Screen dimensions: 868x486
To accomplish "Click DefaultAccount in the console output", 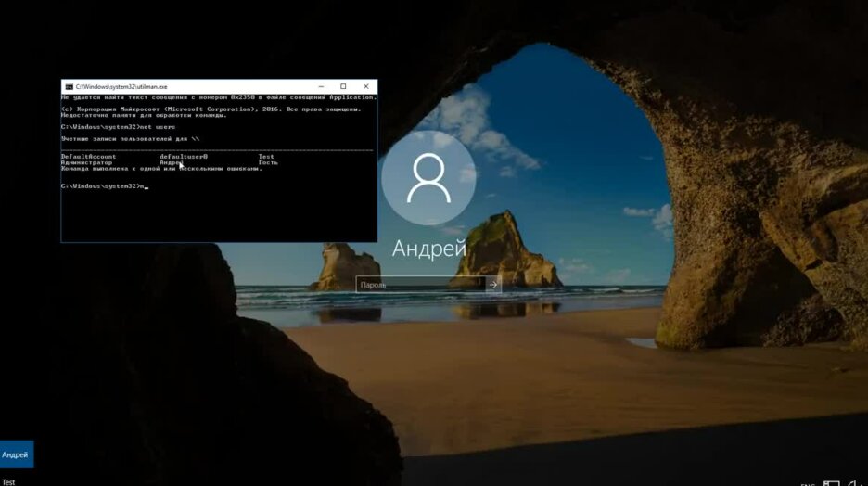I will tap(89, 157).
